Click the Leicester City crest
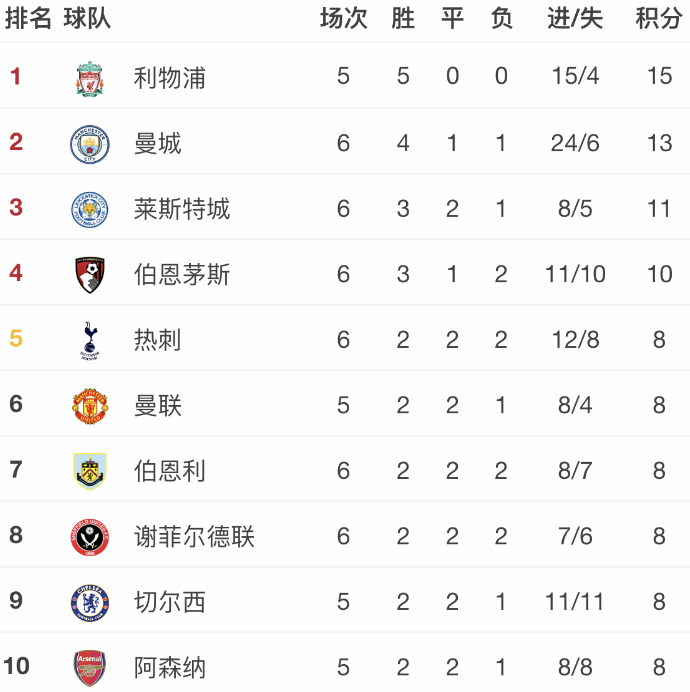This screenshot has width=690, height=692. tap(90, 210)
